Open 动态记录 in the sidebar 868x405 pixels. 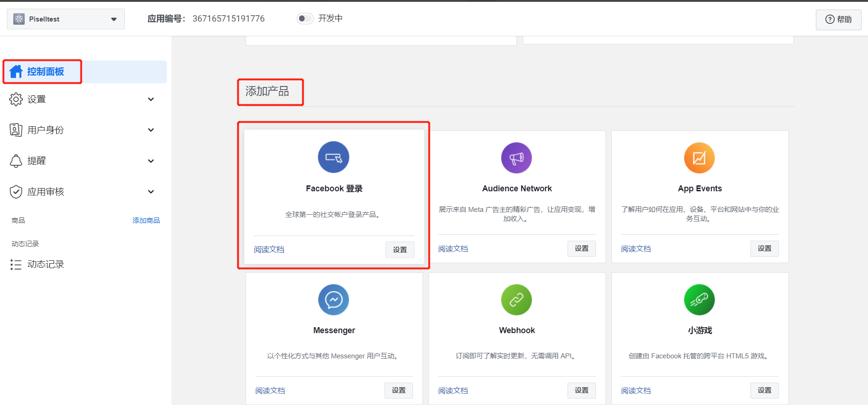point(85,265)
